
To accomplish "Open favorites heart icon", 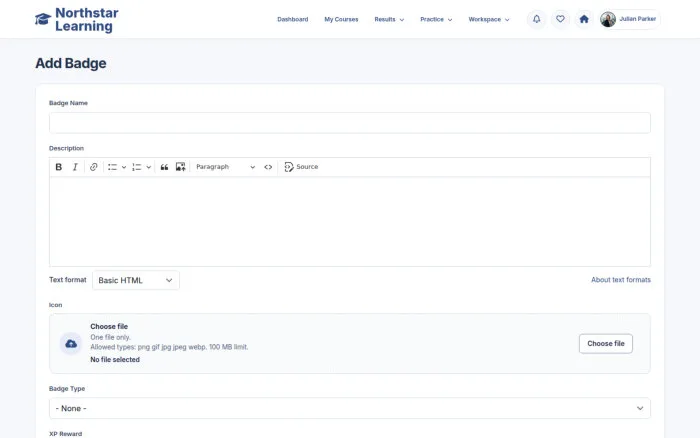I will point(560,19).
